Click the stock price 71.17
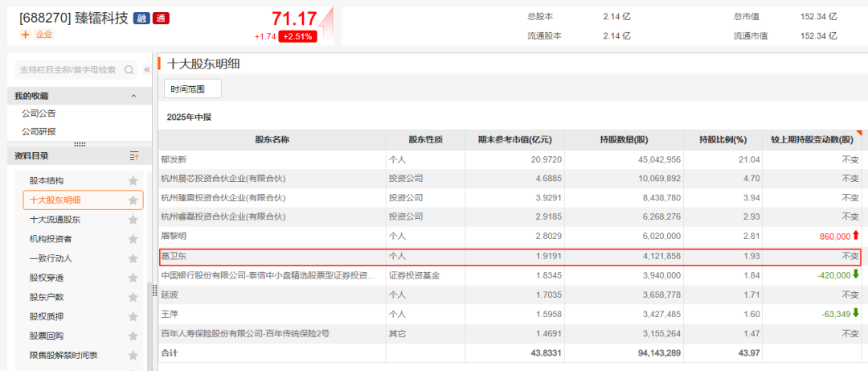This screenshot has height=371, width=868. 294,19
